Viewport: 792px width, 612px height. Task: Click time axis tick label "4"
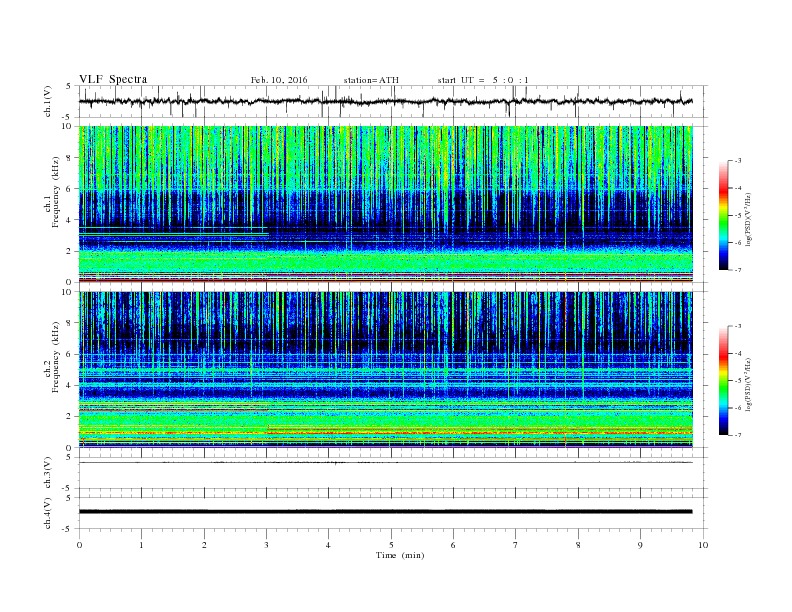pyautogui.click(x=329, y=545)
